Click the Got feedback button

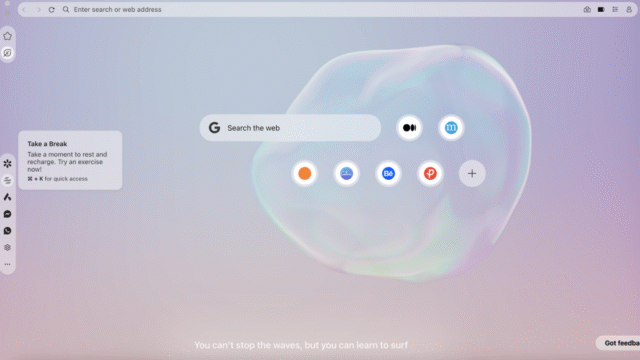tap(618, 343)
